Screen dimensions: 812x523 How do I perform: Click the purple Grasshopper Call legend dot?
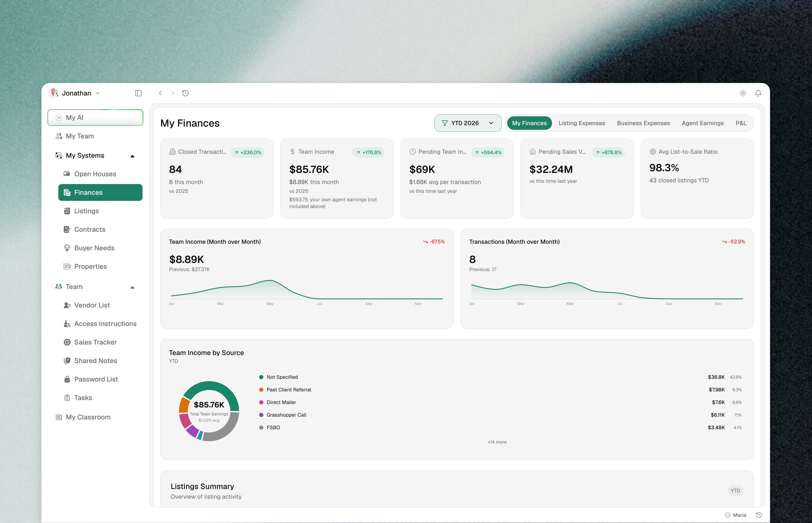(x=261, y=415)
